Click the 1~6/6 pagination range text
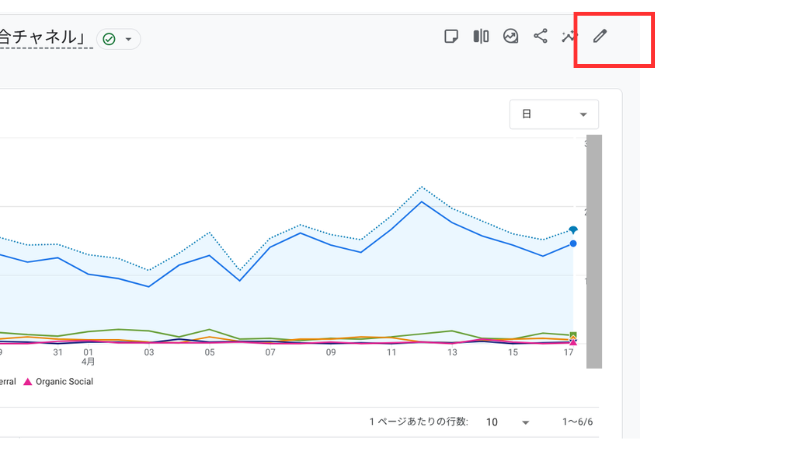The image size is (800, 450). pos(578,423)
